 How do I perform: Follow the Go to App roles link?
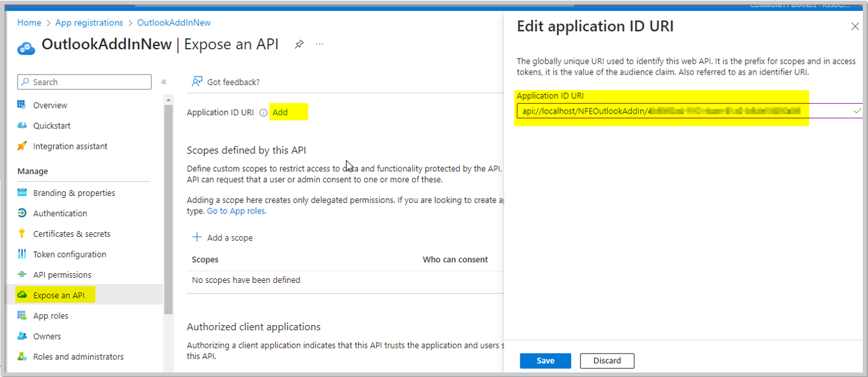pyautogui.click(x=235, y=211)
